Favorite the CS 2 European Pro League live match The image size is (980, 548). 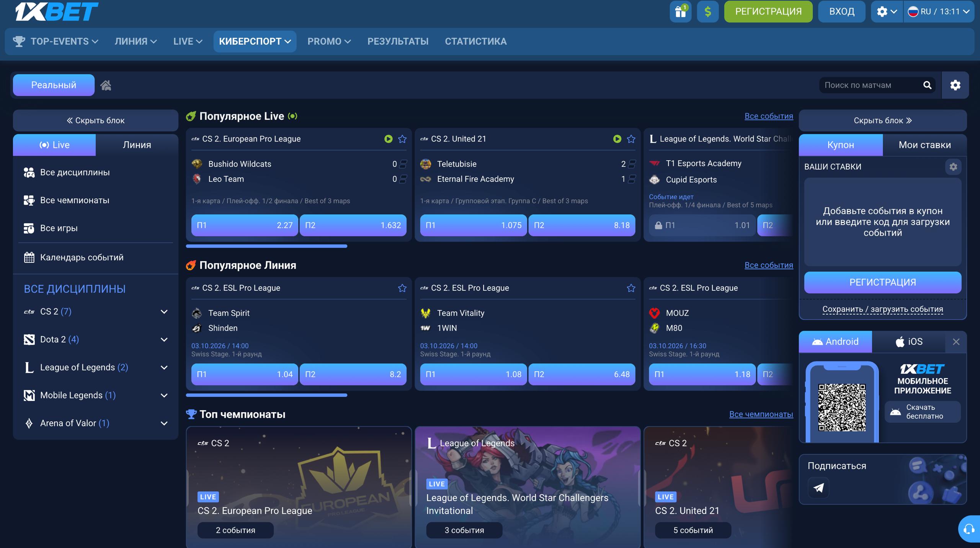click(402, 139)
